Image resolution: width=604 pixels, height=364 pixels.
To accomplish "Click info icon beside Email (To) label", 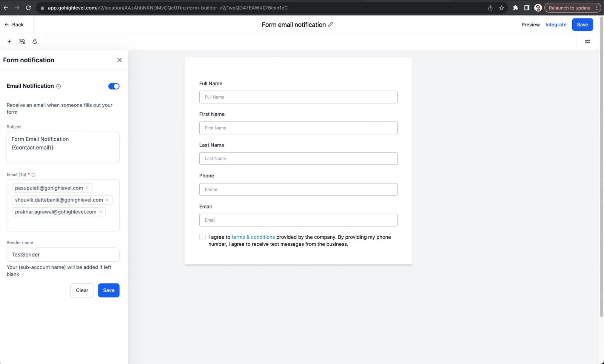I will click(x=34, y=175).
